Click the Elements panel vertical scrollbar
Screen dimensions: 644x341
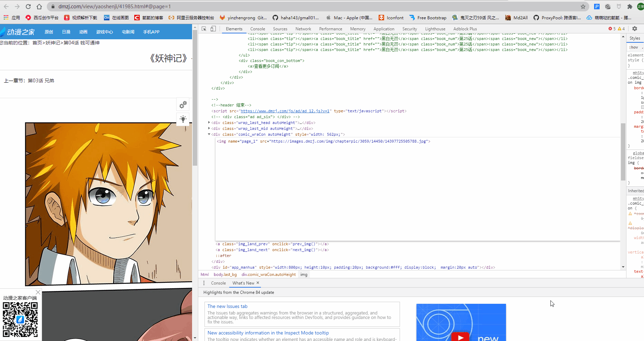(623, 152)
